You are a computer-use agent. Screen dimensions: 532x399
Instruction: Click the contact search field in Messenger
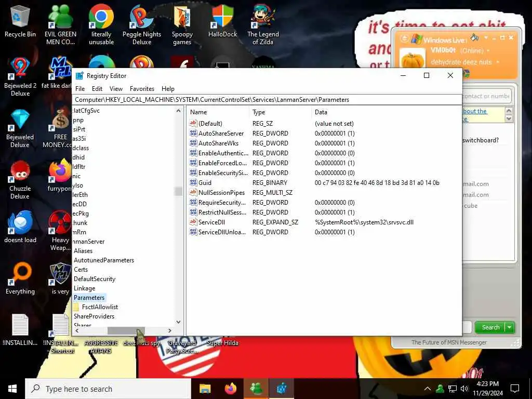click(x=486, y=96)
